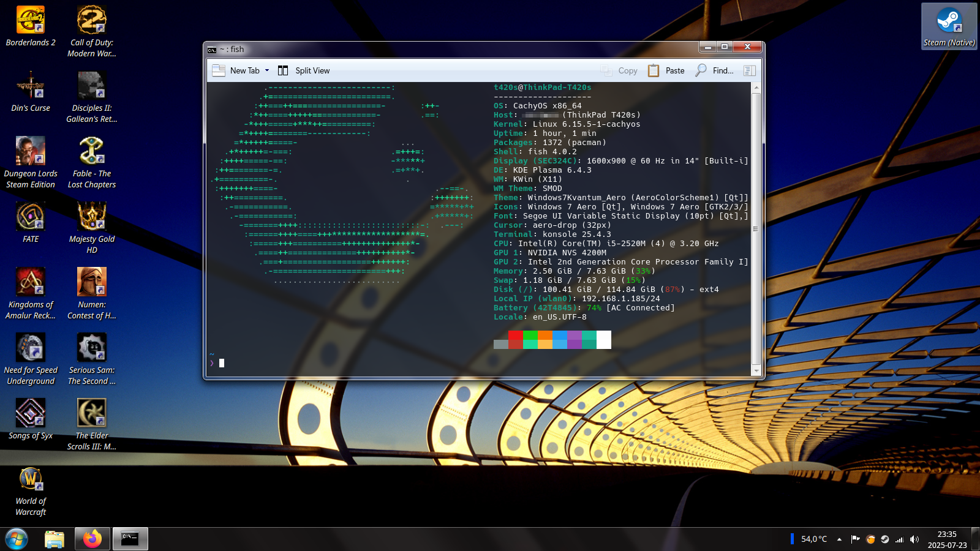Select Serious Sam: The Second Encounter icon
This screenshot has height=551, width=980.
click(92, 359)
